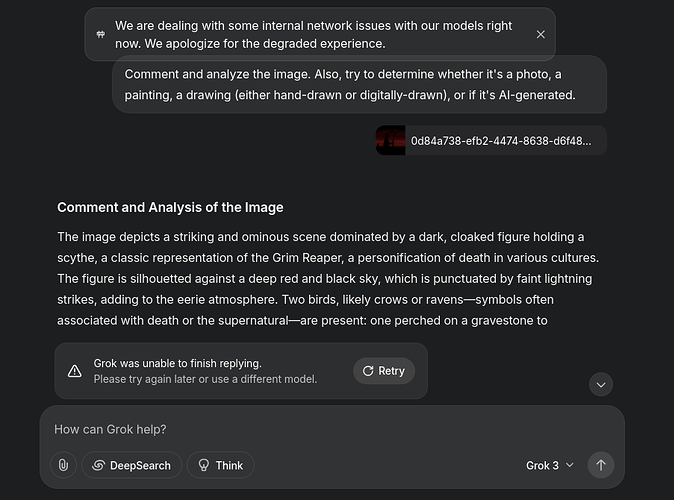
Task: Click the 0d84a738-efb2 attachment file name
Action: tap(501, 141)
